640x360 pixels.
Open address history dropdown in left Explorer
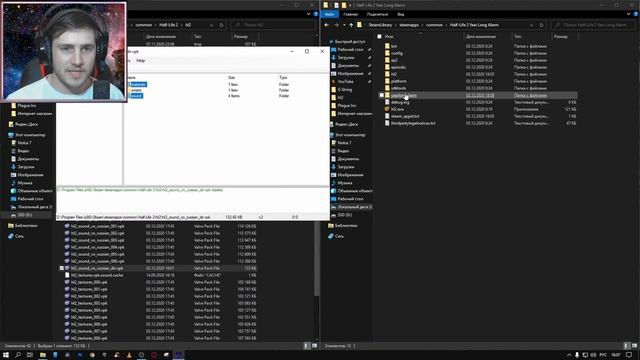tap(211, 25)
